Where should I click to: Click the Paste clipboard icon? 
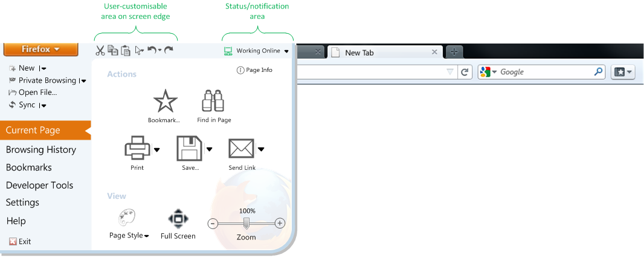pos(126,50)
